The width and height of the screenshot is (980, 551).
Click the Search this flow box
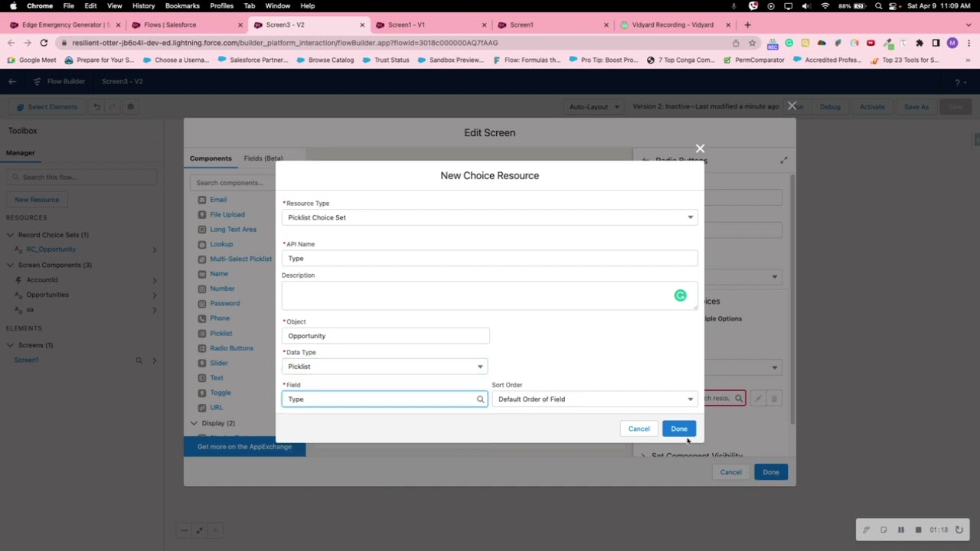pos(82,177)
